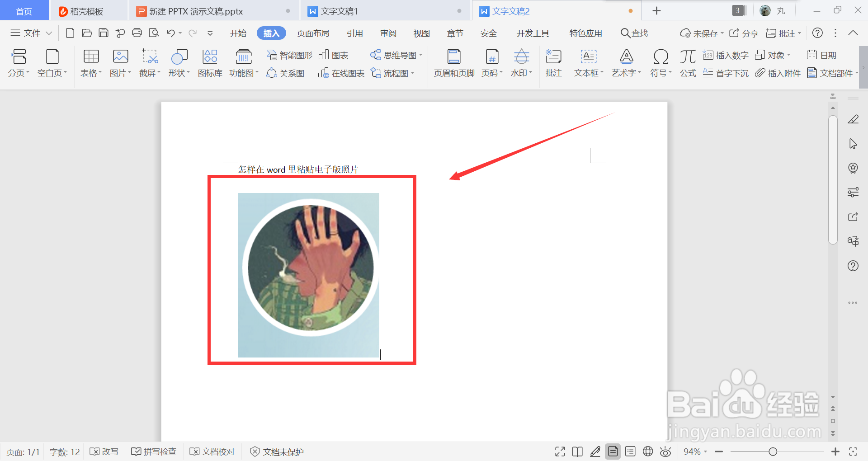
Task: Switch to outline view icon
Action: coord(631,452)
